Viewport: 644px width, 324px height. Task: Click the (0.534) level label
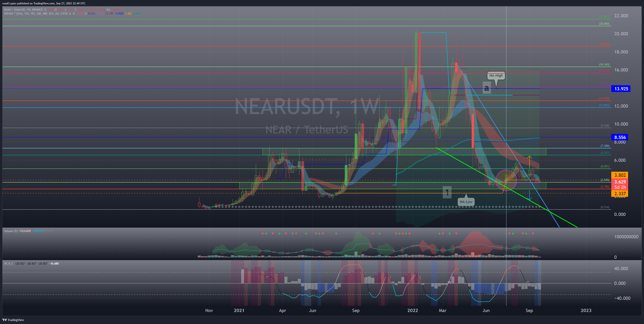click(x=605, y=207)
